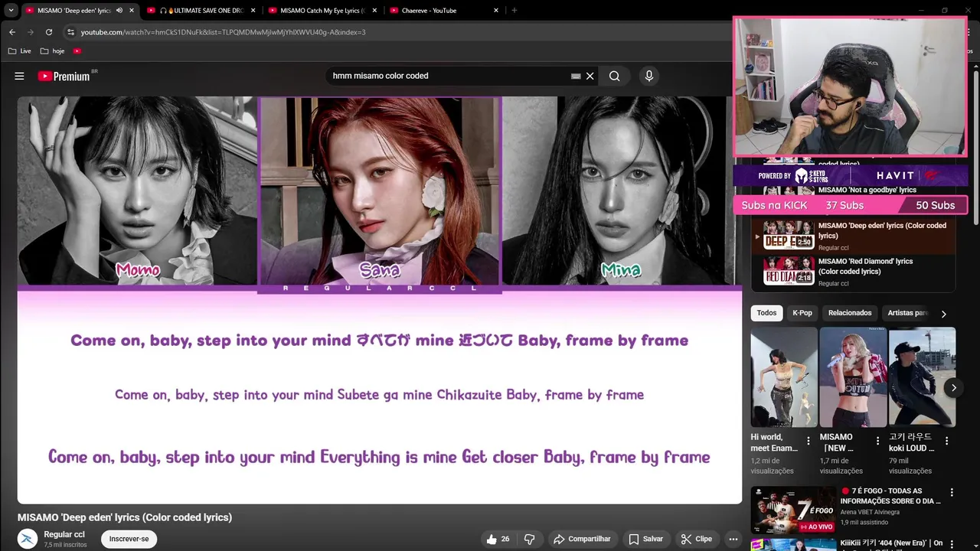The image size is (980, 551).
Task: Open options for 7 É FOGO video
Action: tap(952, 493)
